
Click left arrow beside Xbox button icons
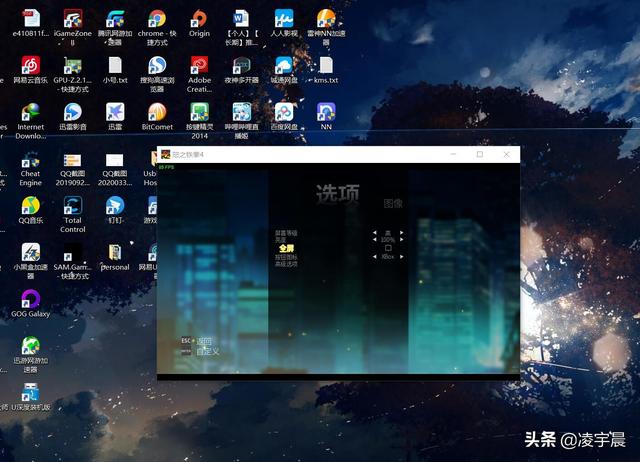tap(375, 257)
